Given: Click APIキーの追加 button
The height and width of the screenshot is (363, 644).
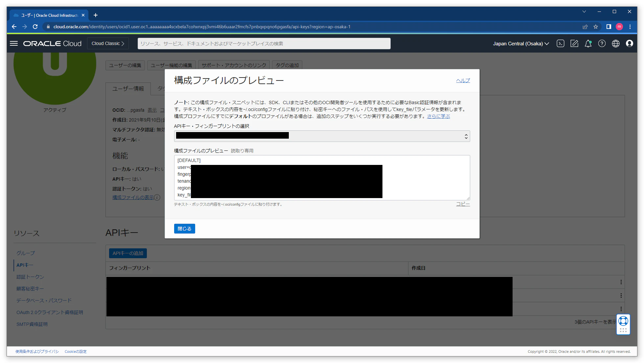Looking at the screenshot, I should (x=128, y=253).
